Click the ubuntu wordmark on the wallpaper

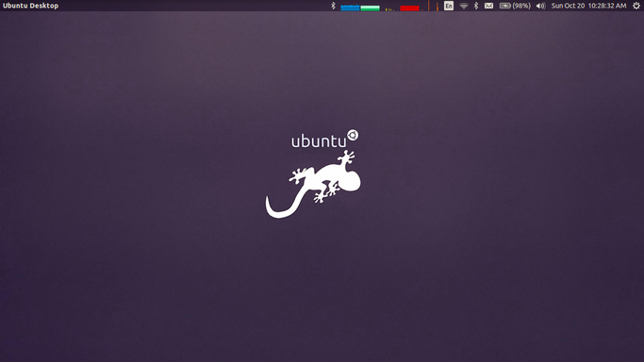pyautogui.click(x=319, y=140)
